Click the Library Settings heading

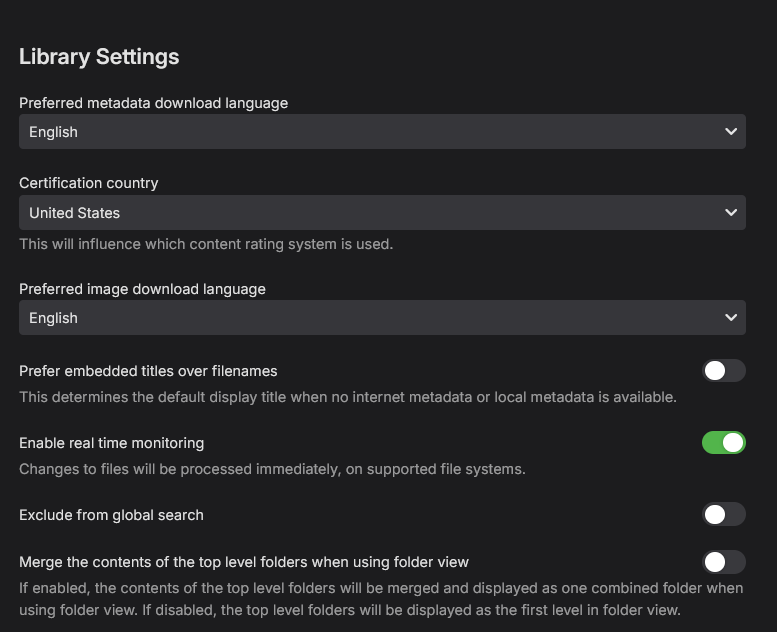click(99, 57)
